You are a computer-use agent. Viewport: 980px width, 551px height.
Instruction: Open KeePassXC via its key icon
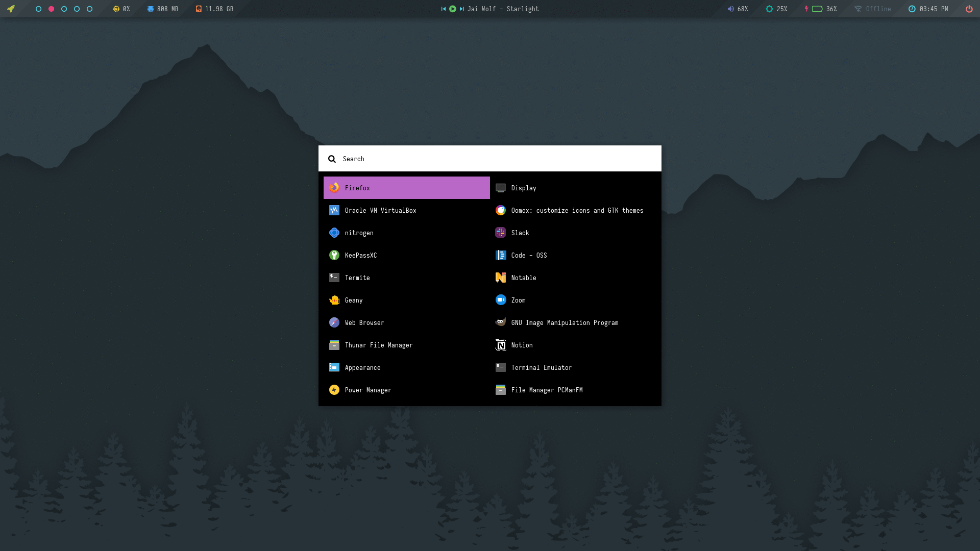tap(334, 255)
